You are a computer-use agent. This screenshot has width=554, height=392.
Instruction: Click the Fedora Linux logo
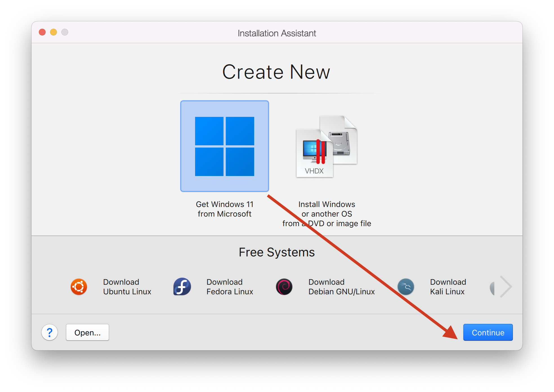click(182, 286)
